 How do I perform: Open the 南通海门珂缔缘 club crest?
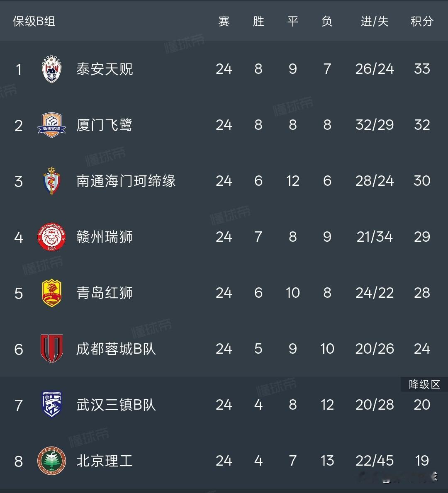coord(51,181)
